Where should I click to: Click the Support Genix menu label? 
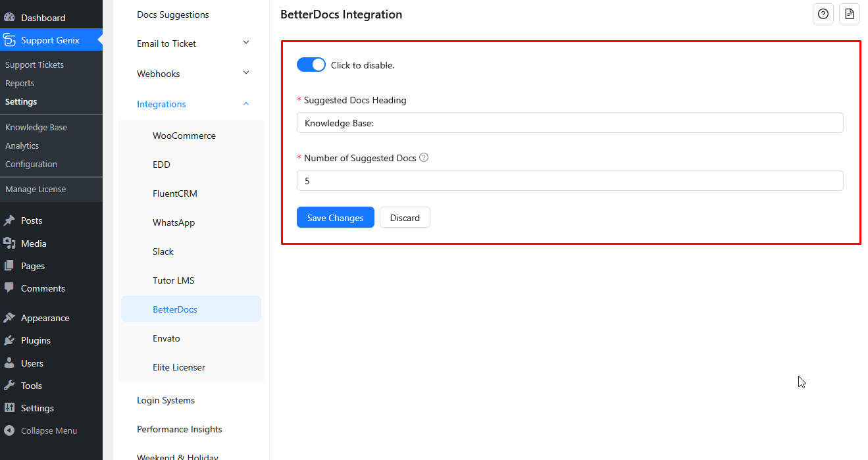tap(50, 40)
